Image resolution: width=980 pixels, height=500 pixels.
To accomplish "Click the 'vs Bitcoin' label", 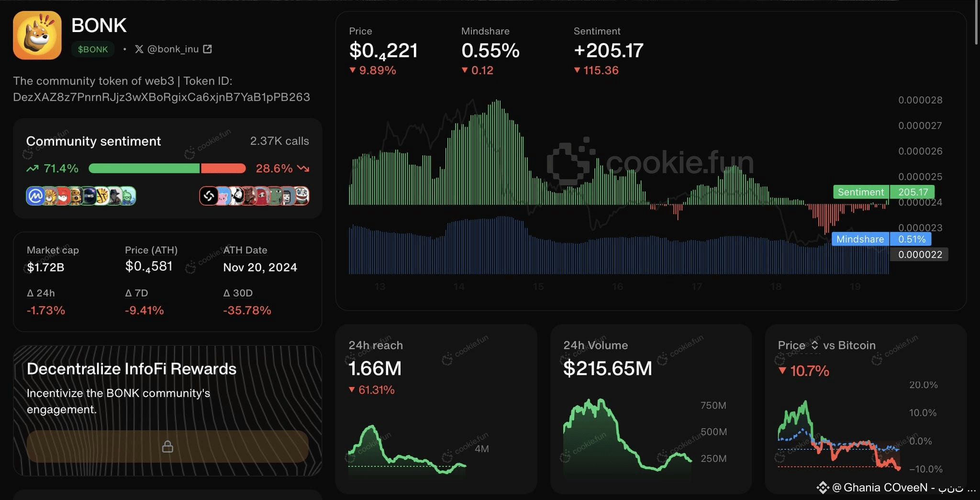I will 849,345.
